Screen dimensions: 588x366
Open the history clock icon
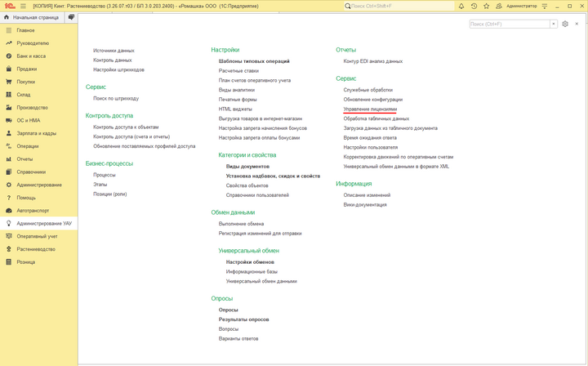pyautogui.click(x=474, y=6)
